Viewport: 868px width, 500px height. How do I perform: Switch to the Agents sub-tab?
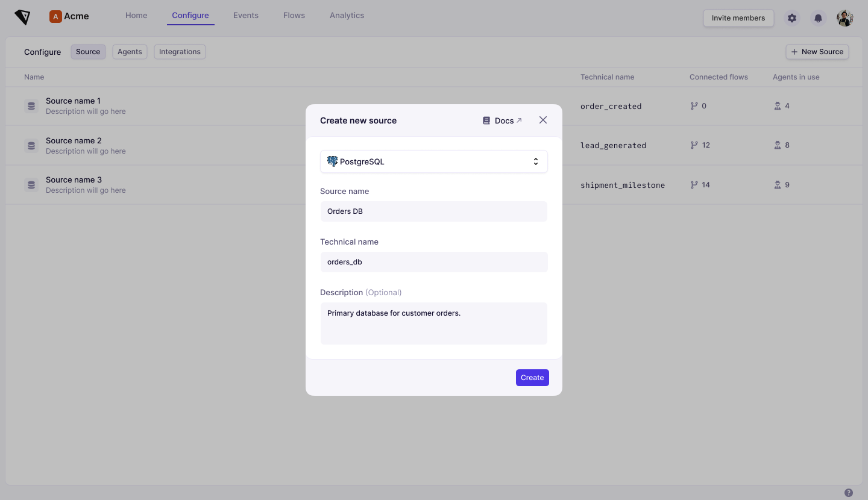click(x=130, y=52)
